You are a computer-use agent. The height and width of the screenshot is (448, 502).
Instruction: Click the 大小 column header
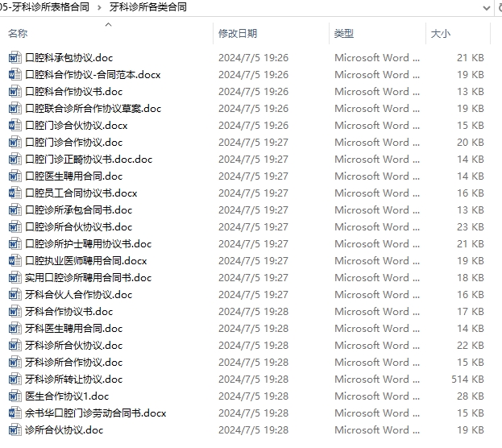tap(441, 34)
